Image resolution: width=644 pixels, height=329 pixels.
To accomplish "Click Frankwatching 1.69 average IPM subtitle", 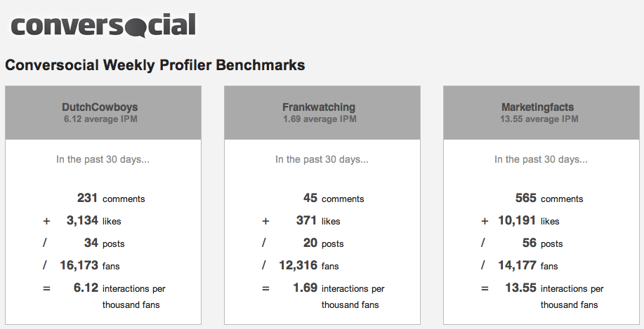I will [x=319, y=119].
